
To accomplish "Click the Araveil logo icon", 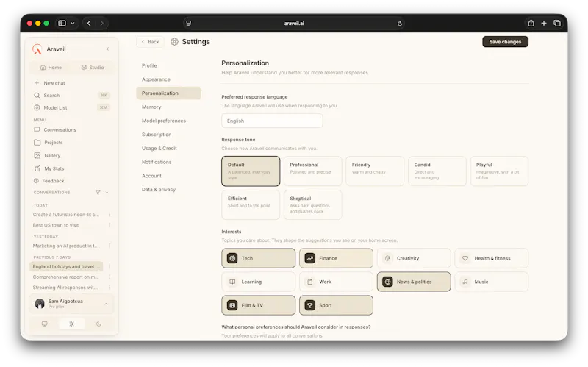I will coord(37,49).
